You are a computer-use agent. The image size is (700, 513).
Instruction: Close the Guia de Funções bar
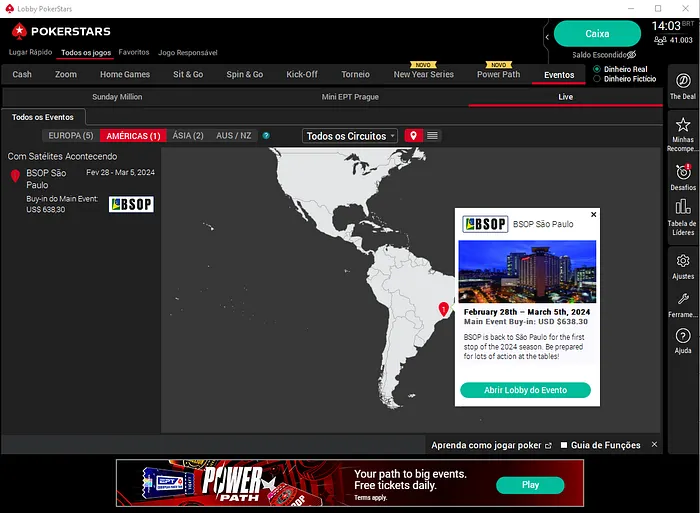coord(654,445)
